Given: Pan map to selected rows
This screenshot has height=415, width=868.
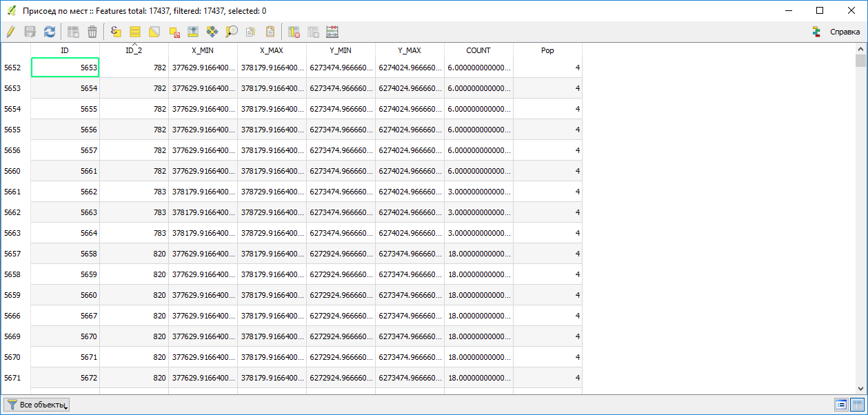Looking at the screenshot, I should [212, 32].
